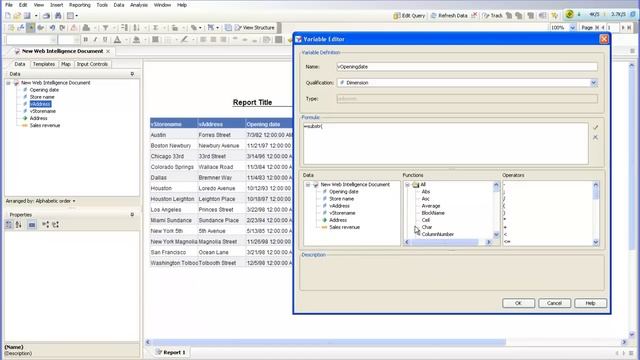The image size is (640, 360).
Task: Open the Qualification Dimension dropdown
Action: (593, 83)
